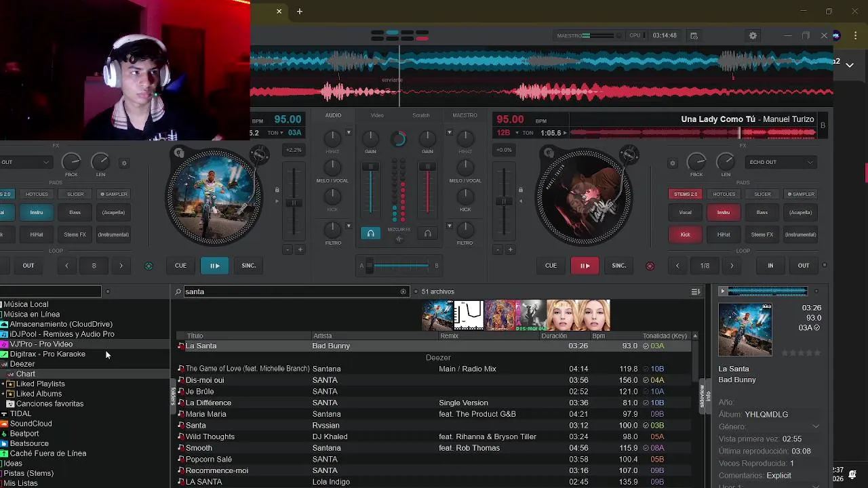Click left deck pitch minus button
This screenshot has height=488, width=868.
pyautogui.click(x=288, y=249)
